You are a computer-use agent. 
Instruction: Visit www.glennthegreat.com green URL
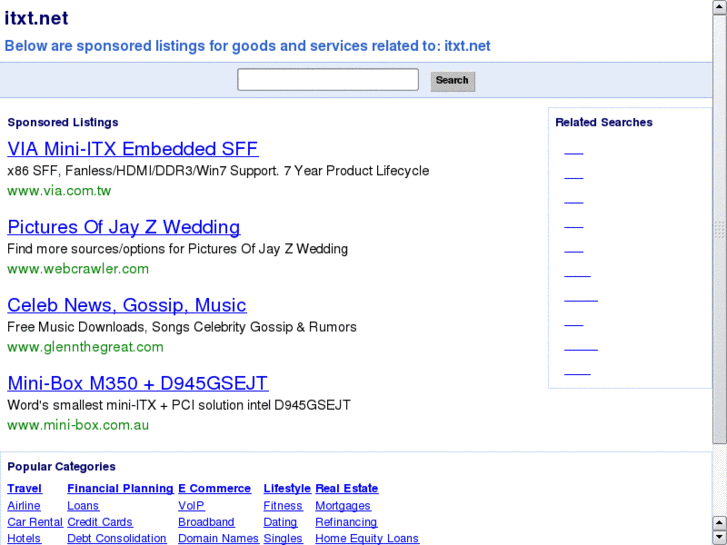[x=85, y=347]
